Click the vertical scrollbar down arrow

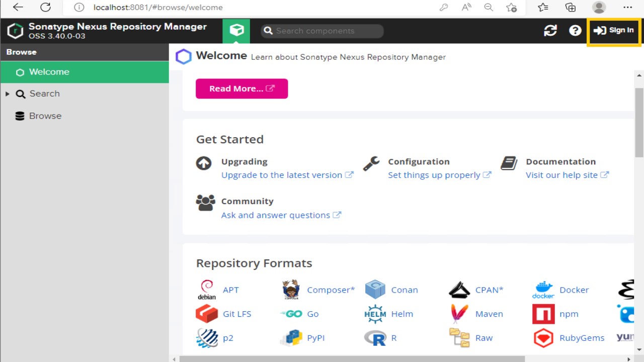(x=639, y=349)
